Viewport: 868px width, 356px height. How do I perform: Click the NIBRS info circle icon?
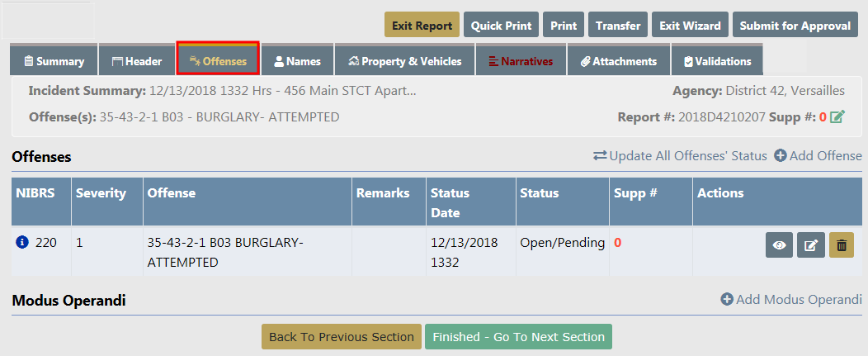(x=22, y=243)
